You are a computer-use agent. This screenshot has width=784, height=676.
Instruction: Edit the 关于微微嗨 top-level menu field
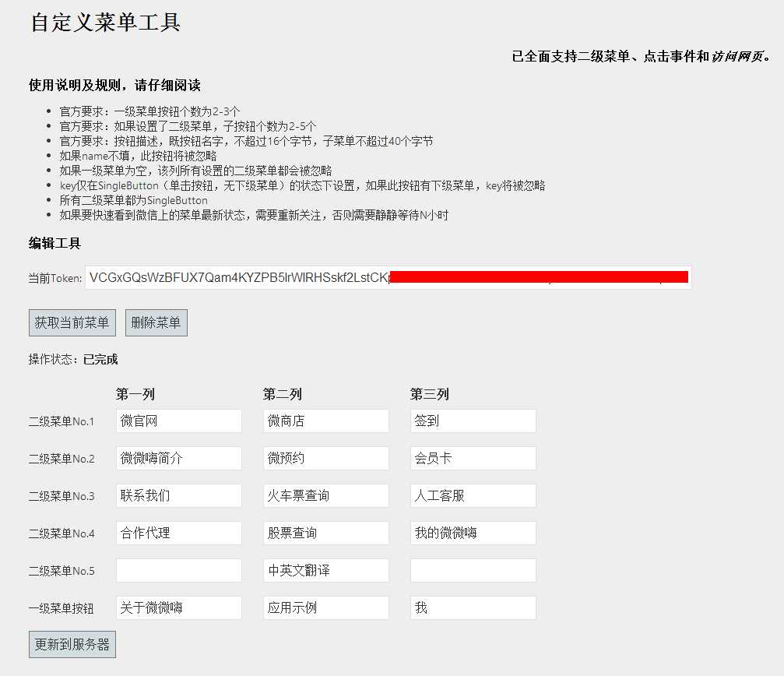click(x=179, y=607)
